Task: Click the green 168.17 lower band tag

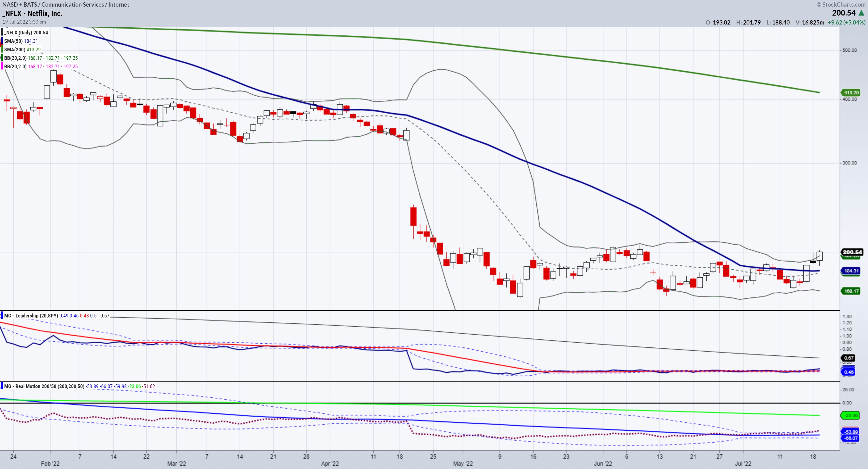Action: [x=851, y=291]
